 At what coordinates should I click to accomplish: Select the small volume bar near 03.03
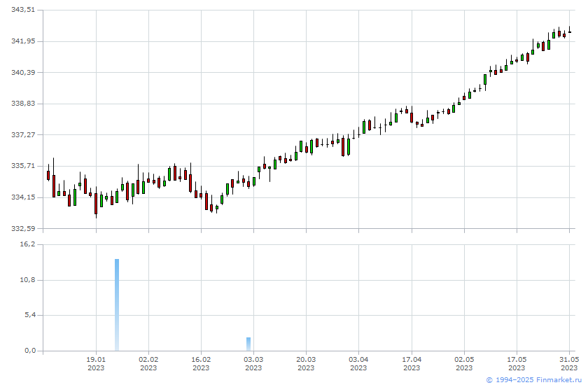pos(248,344)
